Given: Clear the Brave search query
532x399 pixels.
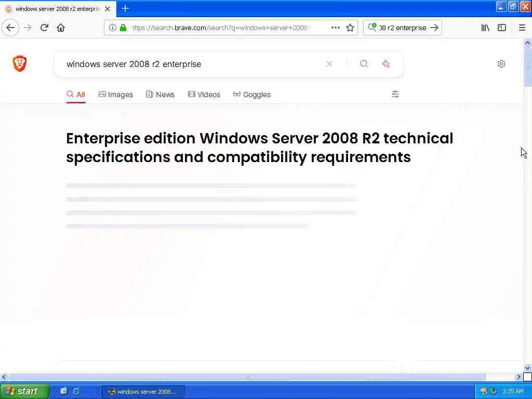Looking at the screenshot, I should tap(329, 64).
